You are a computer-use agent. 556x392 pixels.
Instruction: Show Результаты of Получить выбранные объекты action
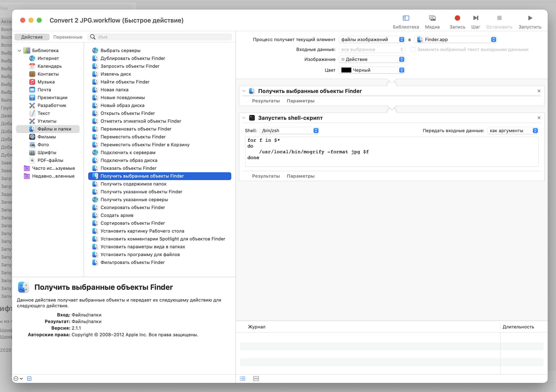(x=266, y=101)
